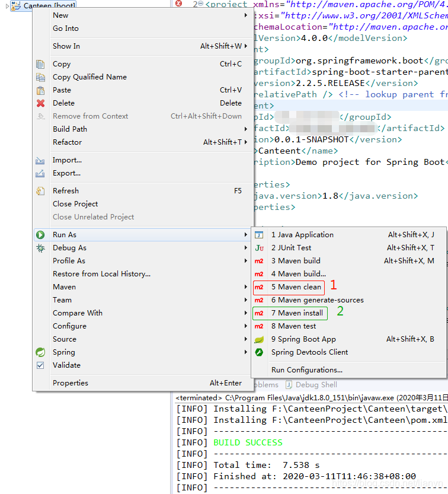Expand the Maven submenu arrow
448x494 pixels.
click(245, 287)
